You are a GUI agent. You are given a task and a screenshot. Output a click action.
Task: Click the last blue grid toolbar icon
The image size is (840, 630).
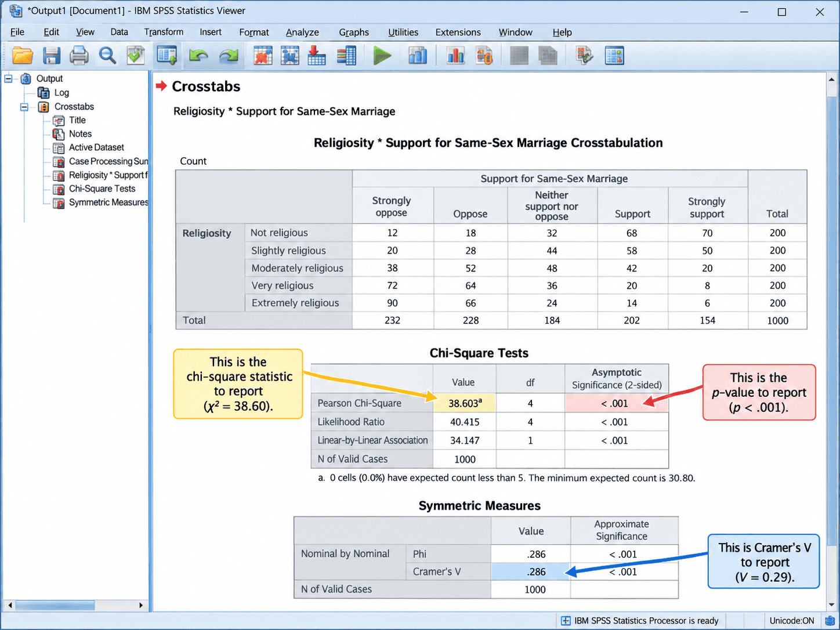click(x=614, y=56)
